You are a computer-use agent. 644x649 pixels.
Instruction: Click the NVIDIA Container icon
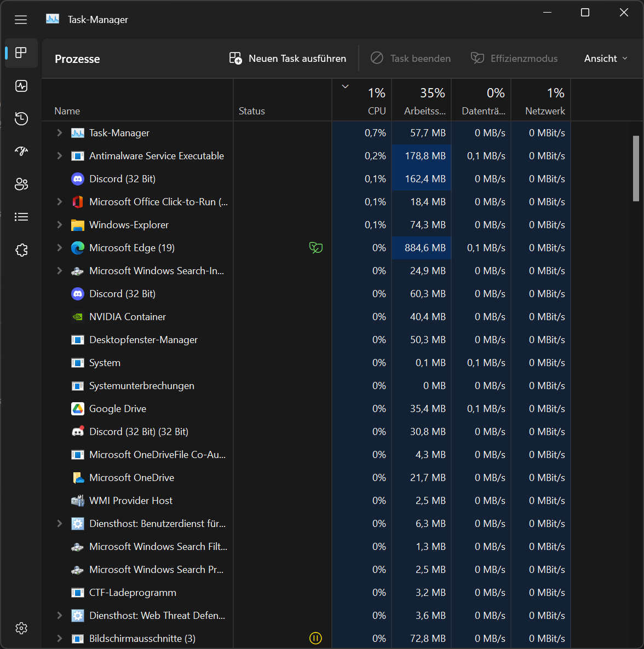[77, 317]
